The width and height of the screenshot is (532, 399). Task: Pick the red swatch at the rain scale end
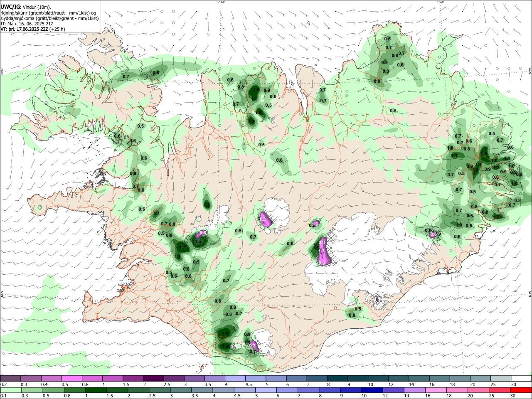(521, 390)
